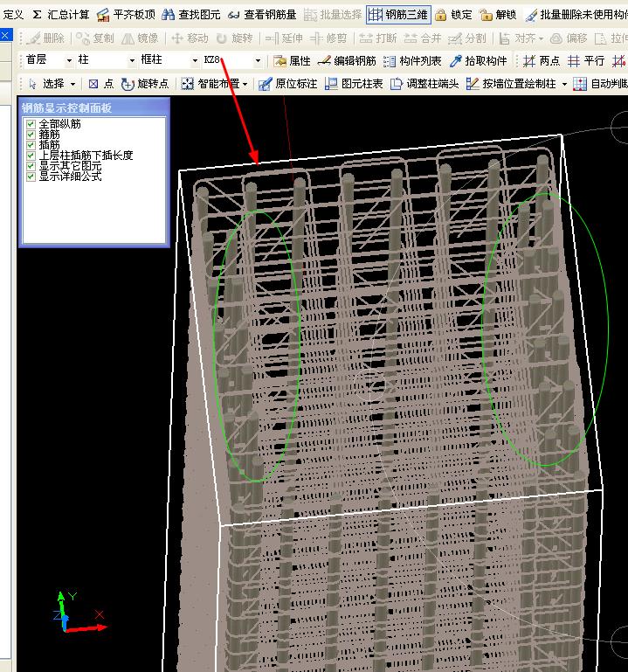This screenshot has height=672, width=628.
Task: Expand the 首层 floor dropdown
Action: coord(69,60)
